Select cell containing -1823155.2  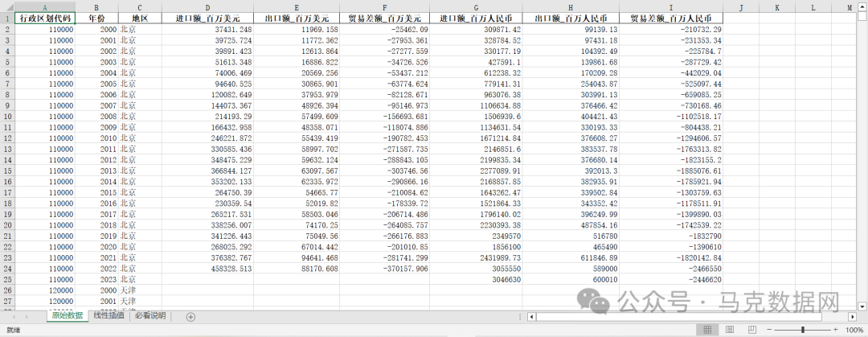click(671, 159)
